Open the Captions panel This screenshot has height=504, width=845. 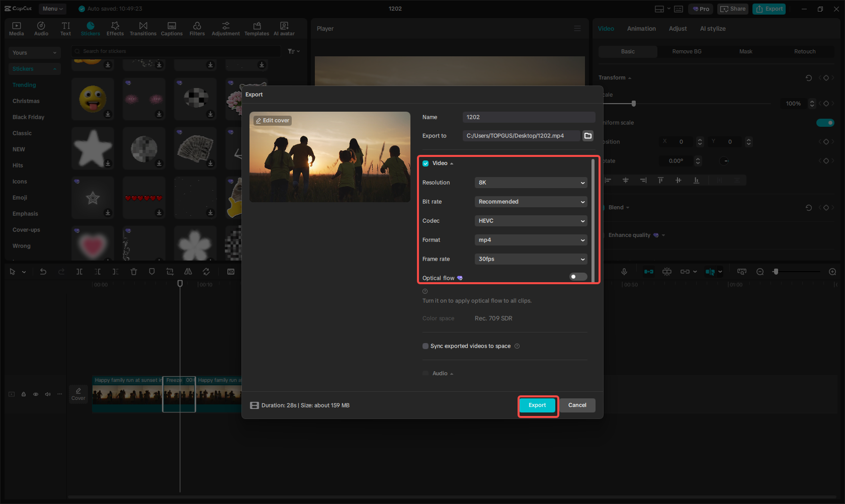[x=172, y=28]
